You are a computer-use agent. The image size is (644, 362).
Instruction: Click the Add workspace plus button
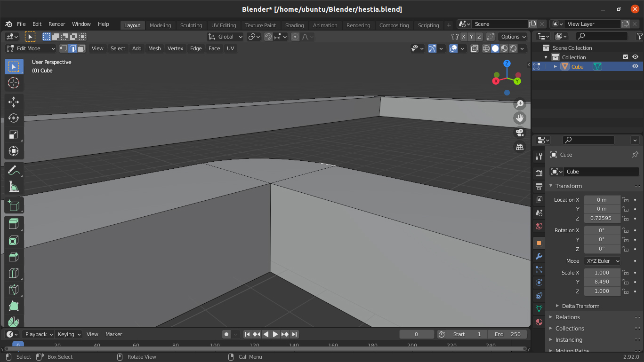coord(449,25)
